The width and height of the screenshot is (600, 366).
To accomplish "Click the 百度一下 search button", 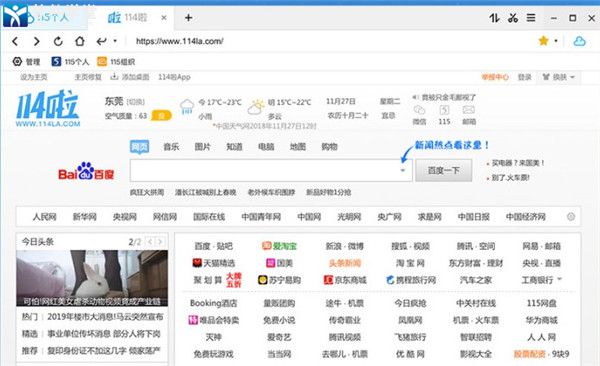I will 443,170.
